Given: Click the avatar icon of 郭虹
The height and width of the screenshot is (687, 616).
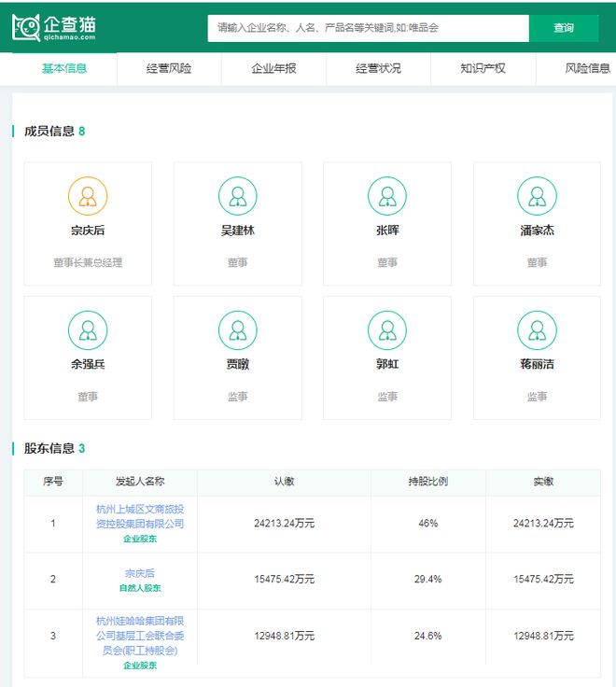Looking at the screenshot, I should coord(387,329).
